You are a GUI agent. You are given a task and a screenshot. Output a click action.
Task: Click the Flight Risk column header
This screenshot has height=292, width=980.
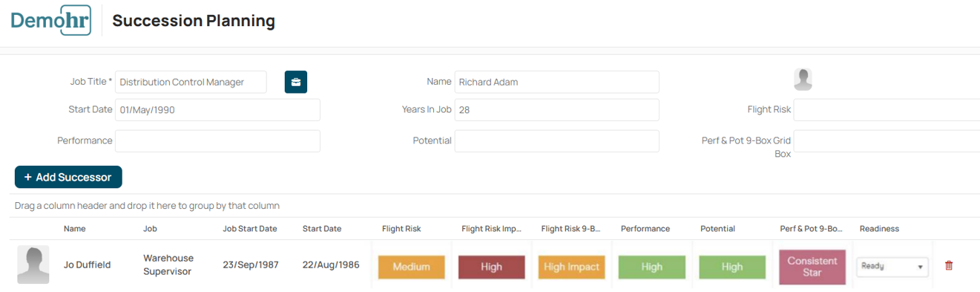pyautogui.click(x=401, y=229)
